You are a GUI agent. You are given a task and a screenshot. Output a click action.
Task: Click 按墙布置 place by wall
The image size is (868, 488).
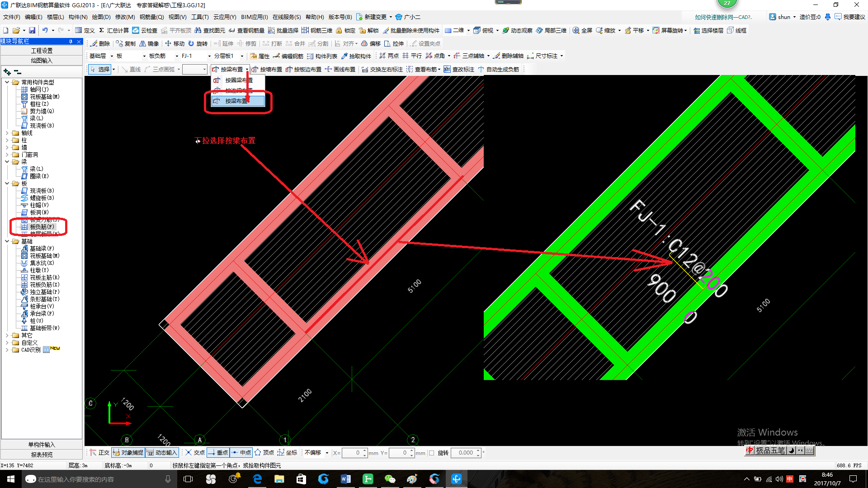(267, 69)
